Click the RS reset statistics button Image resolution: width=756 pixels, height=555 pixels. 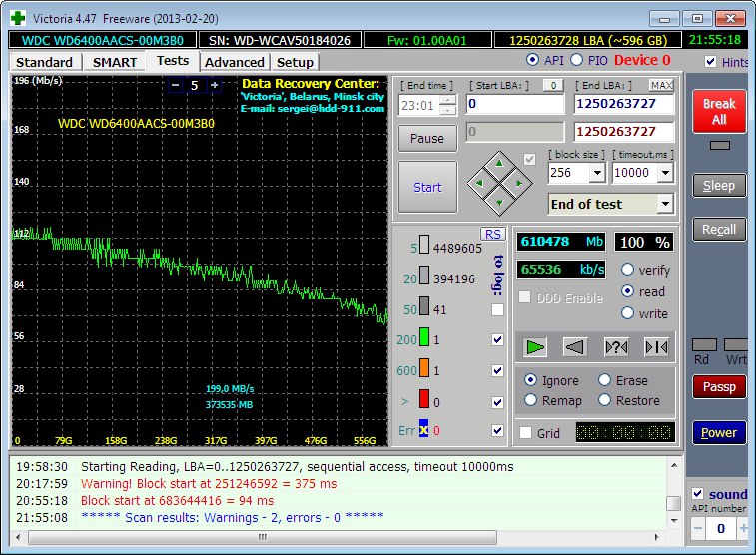point(492,235)
